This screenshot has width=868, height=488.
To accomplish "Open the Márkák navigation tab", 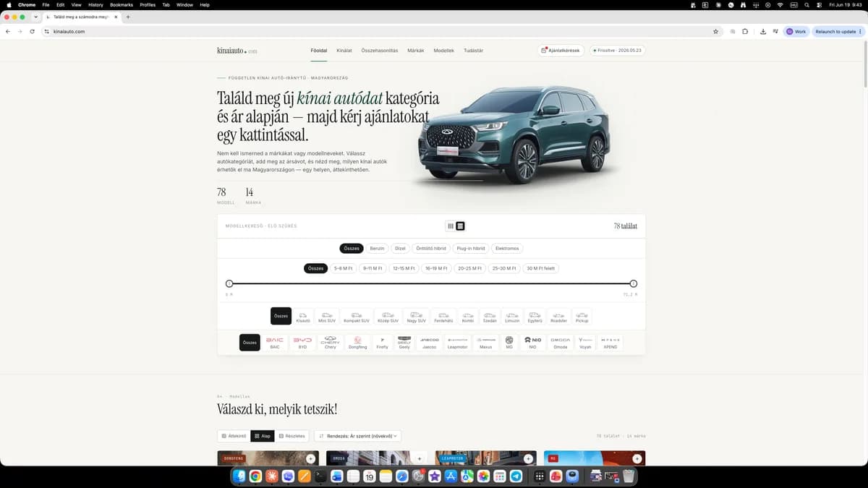I will (416, 51).
